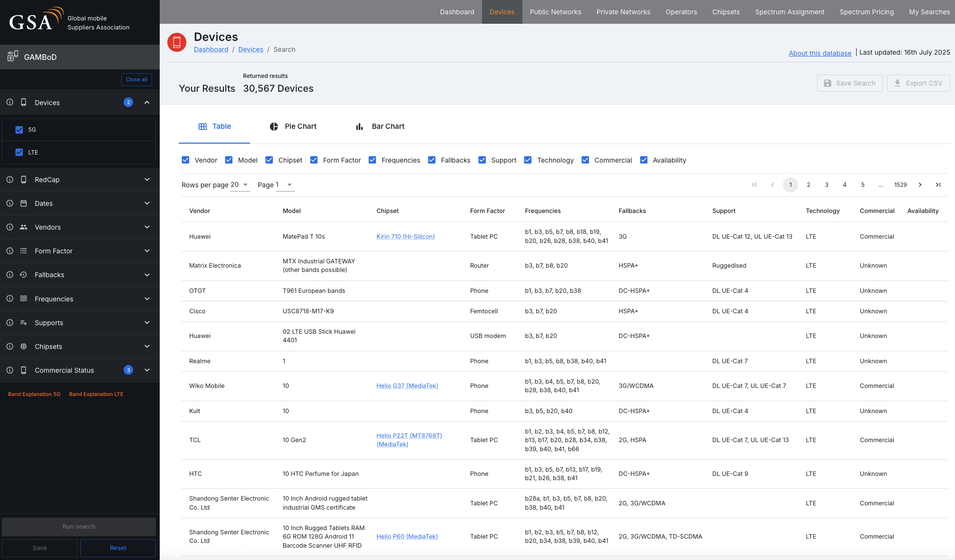
Task: Click the info icon beside Commercial Status
Action: [10, 370]
